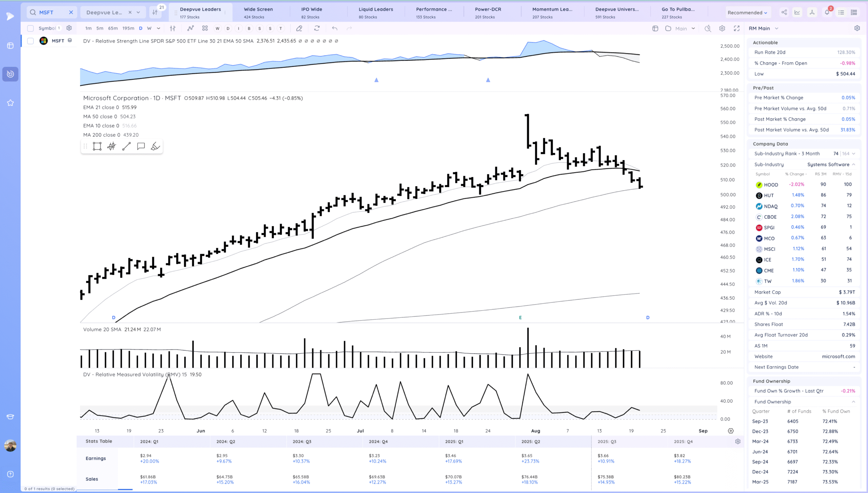Open the indicators line-graph icon

pos(191,28)
